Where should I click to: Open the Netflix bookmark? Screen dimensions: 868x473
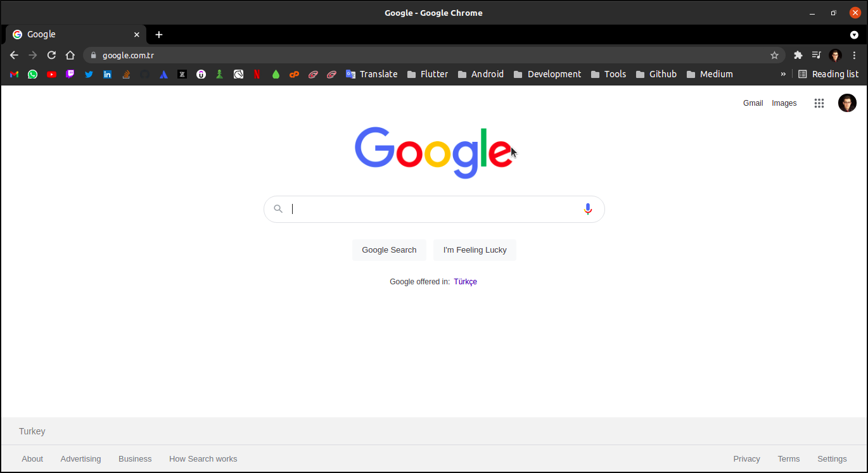(257, 74)
